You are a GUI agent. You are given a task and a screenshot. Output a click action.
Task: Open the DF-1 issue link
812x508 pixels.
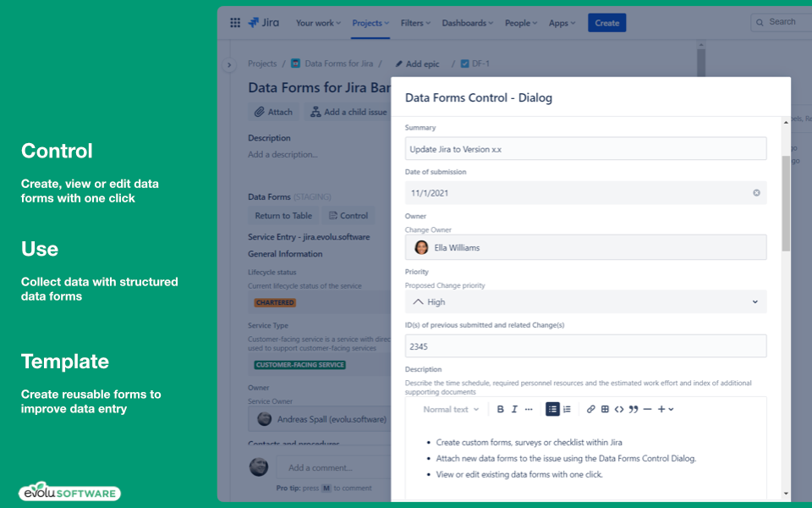pyautogui.click(x=480, y=63)
